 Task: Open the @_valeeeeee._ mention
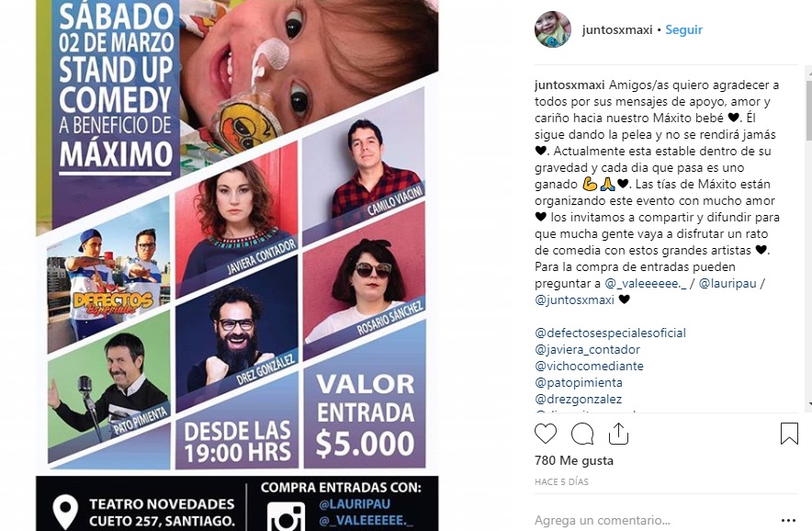click(645, 283)
